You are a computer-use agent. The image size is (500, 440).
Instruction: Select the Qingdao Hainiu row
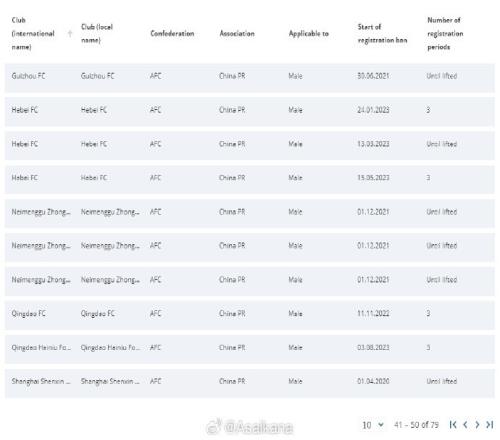(x=250, y=347)
